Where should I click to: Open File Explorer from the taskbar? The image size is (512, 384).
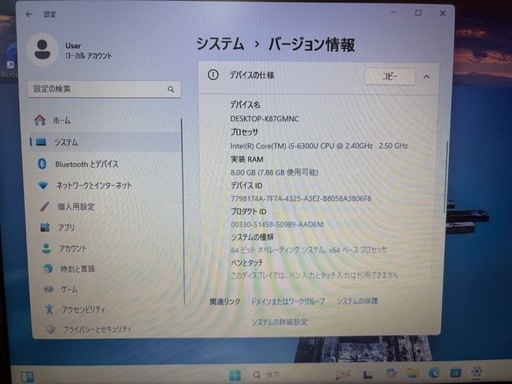coord(413,374)
